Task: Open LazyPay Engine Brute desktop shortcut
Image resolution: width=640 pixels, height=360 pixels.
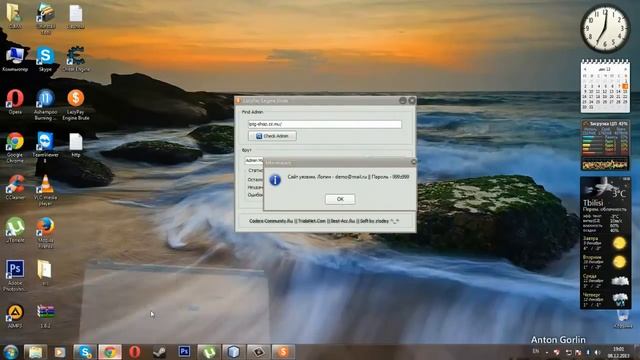Action: (x=76, y=105)
